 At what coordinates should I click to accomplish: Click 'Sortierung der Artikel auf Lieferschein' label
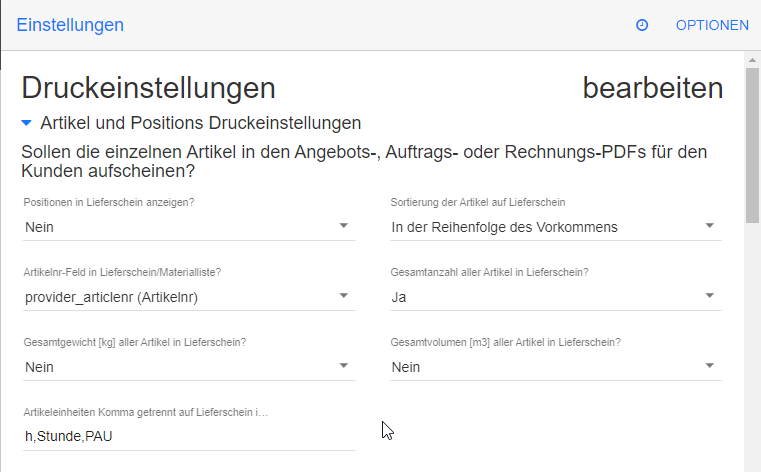[x=476, y=203]
